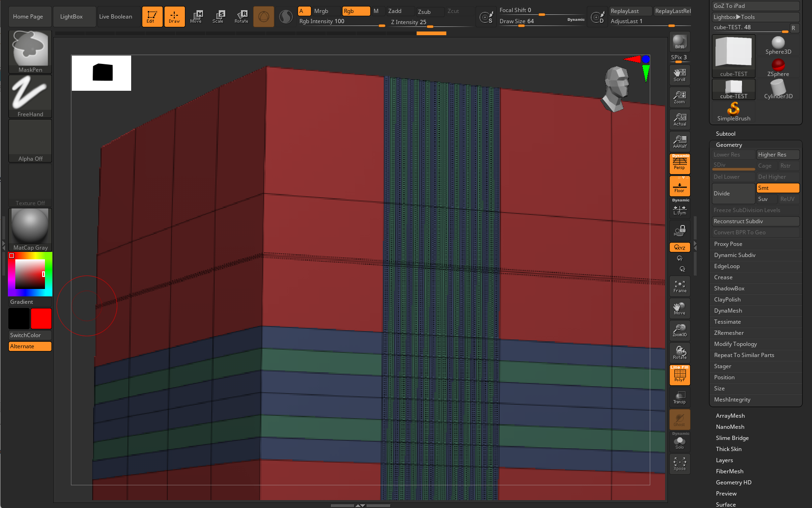Toggle Persp perspective mode
Image resolution: width=812 pixels, height=508 pixels.
[679, 164]
